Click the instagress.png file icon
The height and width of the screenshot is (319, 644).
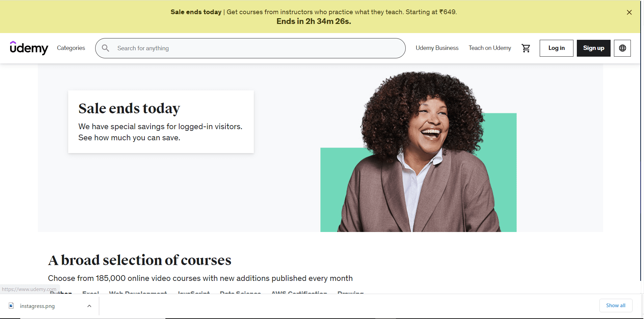11,306
